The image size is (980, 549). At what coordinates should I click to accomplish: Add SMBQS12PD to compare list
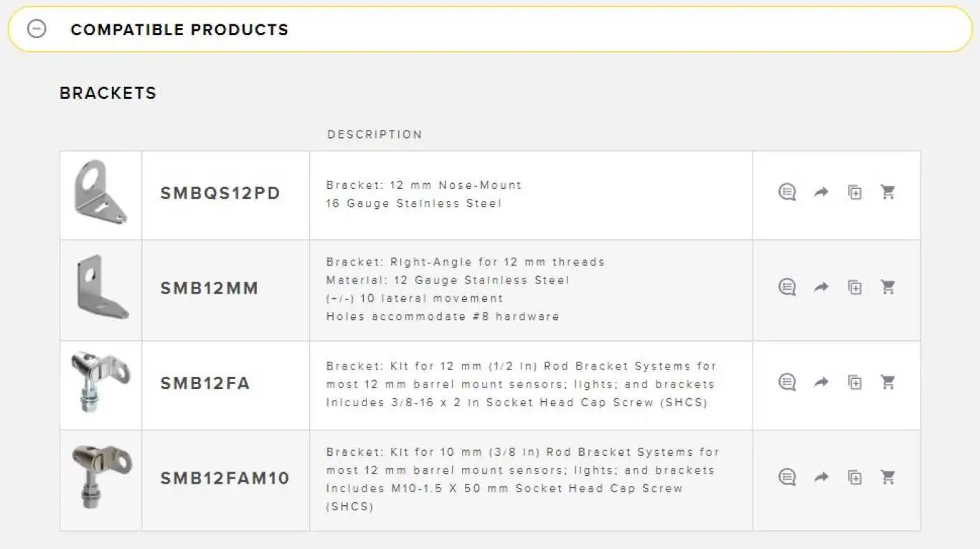854,192
